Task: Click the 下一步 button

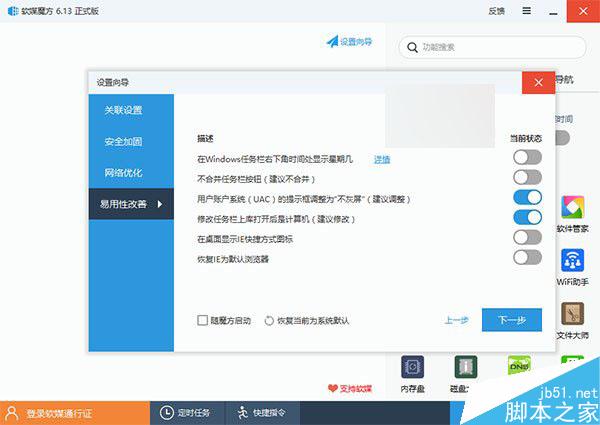Action: click(511, 320)
